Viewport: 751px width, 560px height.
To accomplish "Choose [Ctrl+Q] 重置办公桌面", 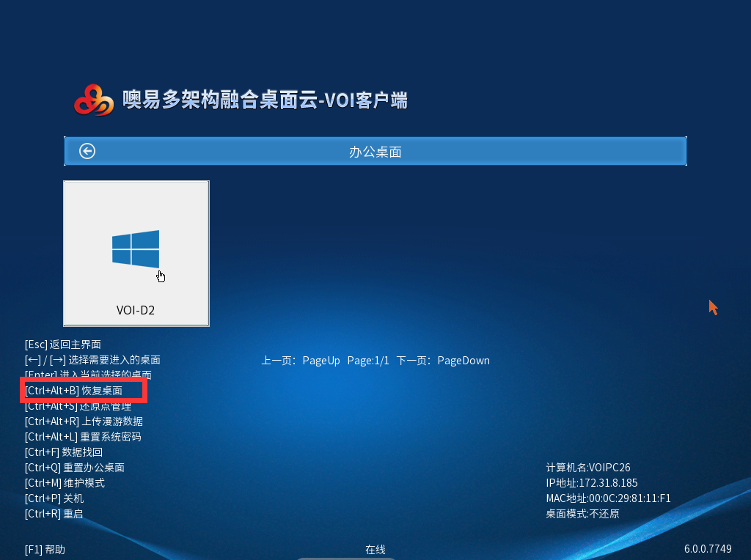I will click(74, 468).
